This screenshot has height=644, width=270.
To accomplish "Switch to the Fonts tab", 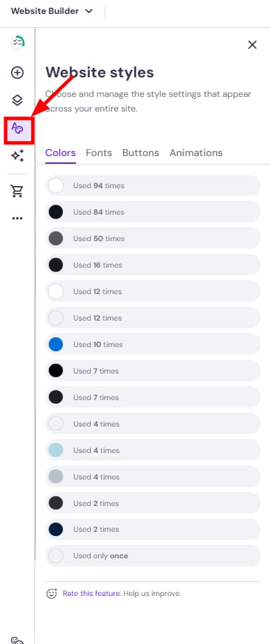I will [98, 153].
